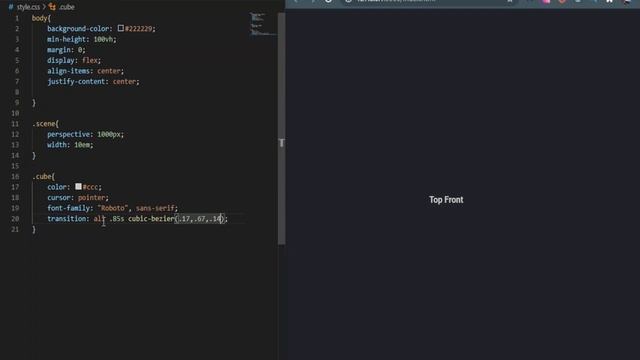Click the 'width: 10em;' declaration
This screenshot has width=640, height=360.
[x=70, y=145]
